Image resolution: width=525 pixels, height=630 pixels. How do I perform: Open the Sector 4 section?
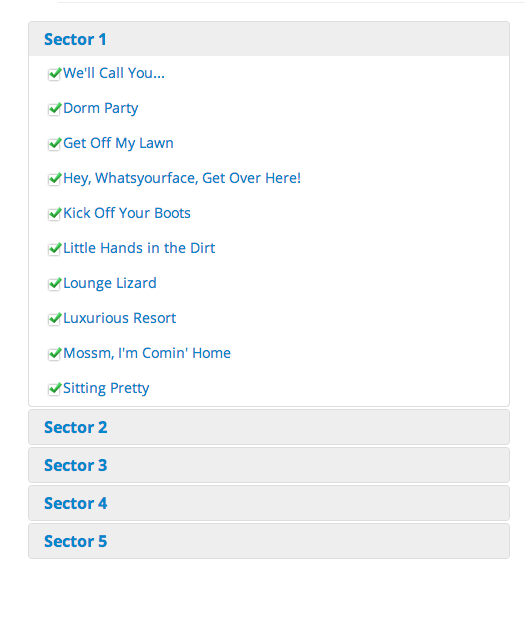pyautogui.click(x=269, y=503)
